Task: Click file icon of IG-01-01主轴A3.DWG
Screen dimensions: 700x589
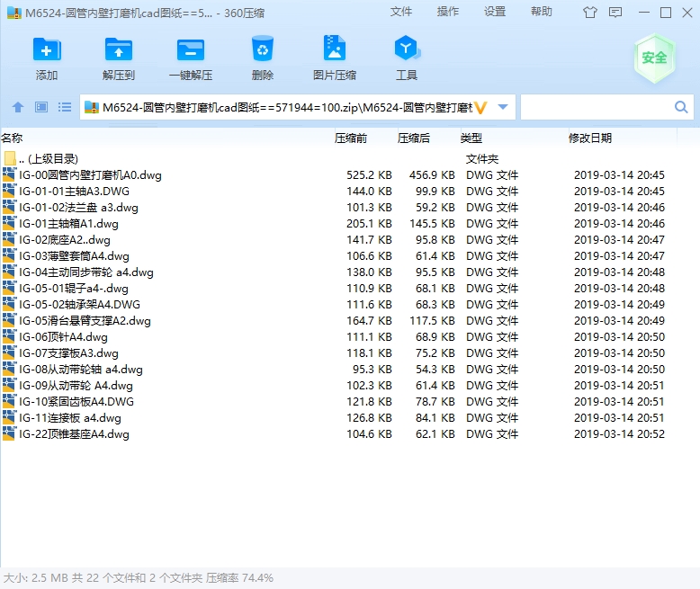Action: (9, 191)
